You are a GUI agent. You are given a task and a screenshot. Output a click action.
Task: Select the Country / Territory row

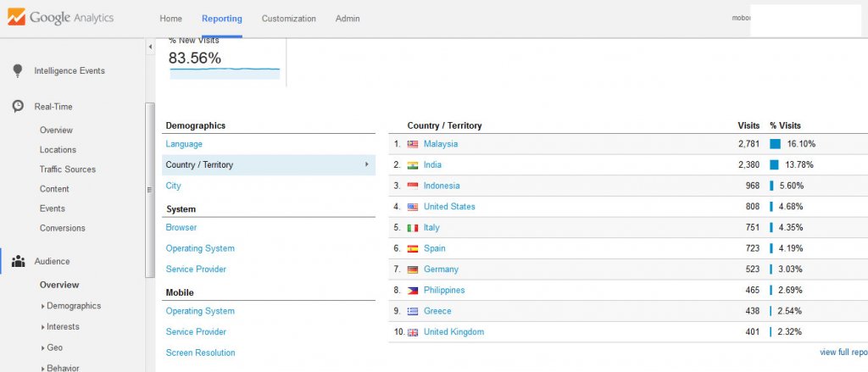pos(269,165)
